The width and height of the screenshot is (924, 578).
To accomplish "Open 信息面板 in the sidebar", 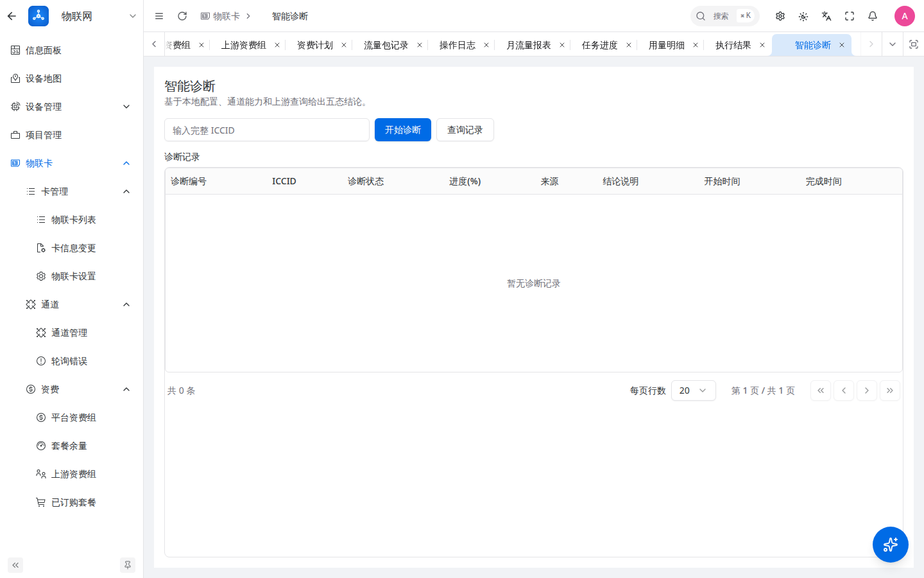I will click(71, 50).
